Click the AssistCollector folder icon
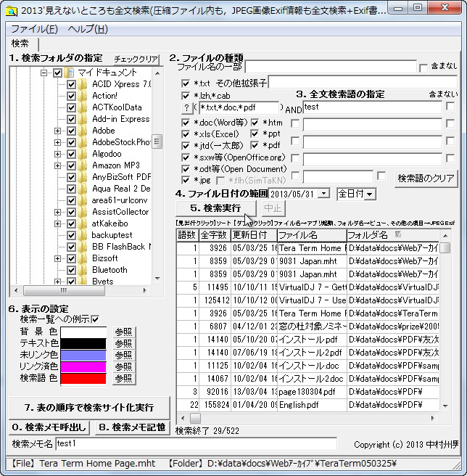Image resolution: width=467 pixels, height=476 pixels. 82,212
